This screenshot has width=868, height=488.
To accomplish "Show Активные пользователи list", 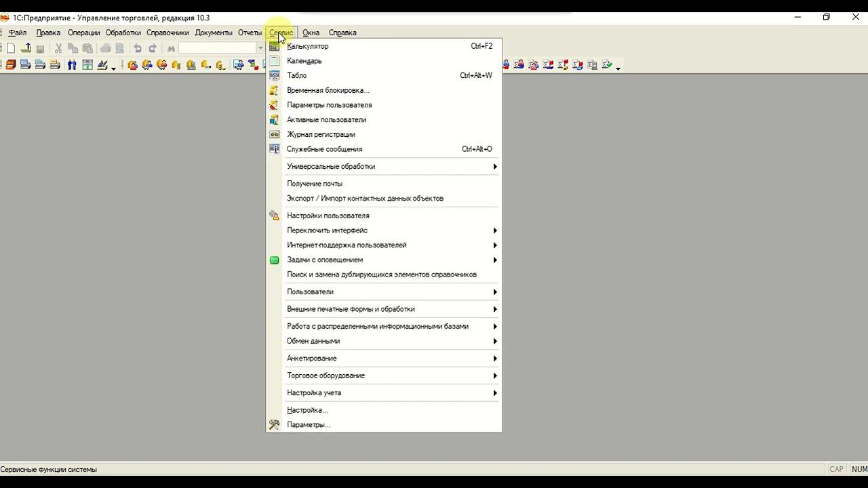I will coord(384,120).
